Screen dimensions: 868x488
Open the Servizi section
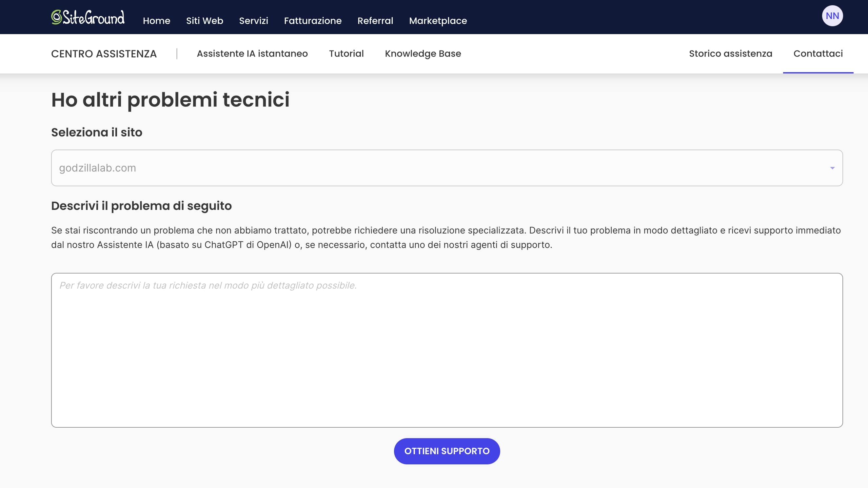pyautogui.click(x=253, y=21)
